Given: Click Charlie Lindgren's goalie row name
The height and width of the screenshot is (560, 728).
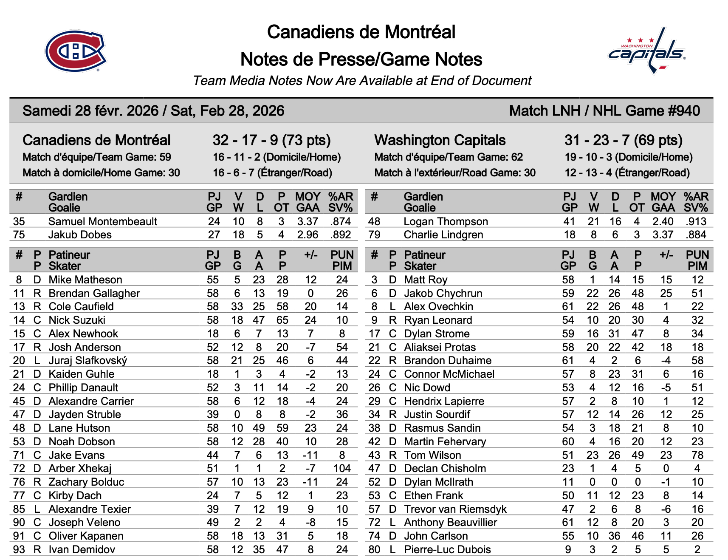Looking at the screenshot, I should pos(443,235).
